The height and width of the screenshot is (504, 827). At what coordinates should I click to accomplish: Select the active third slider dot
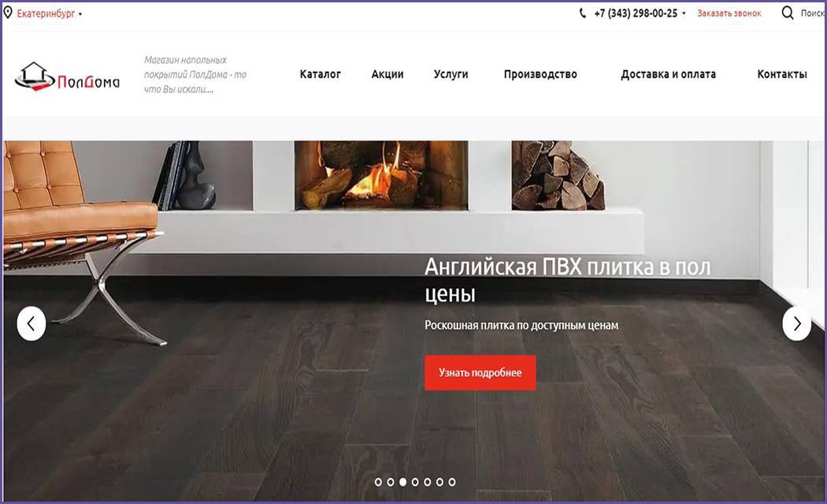tap(403, 482)
